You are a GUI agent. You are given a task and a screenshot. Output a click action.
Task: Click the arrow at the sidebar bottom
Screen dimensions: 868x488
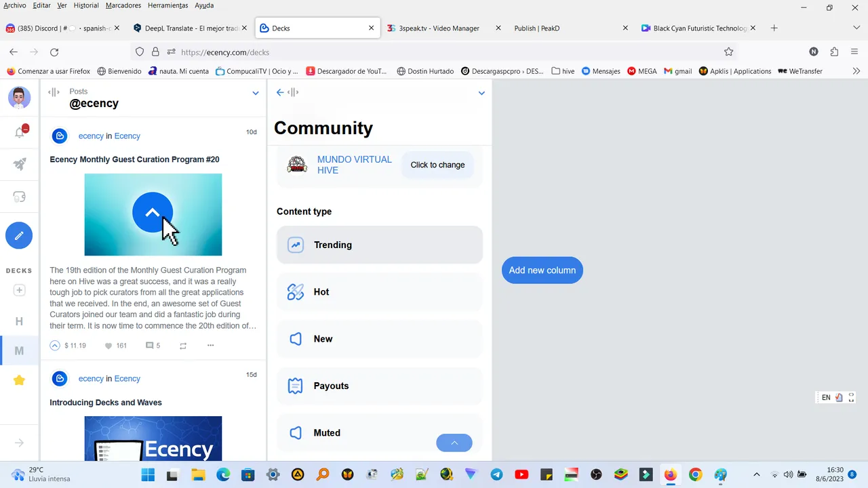19,443
